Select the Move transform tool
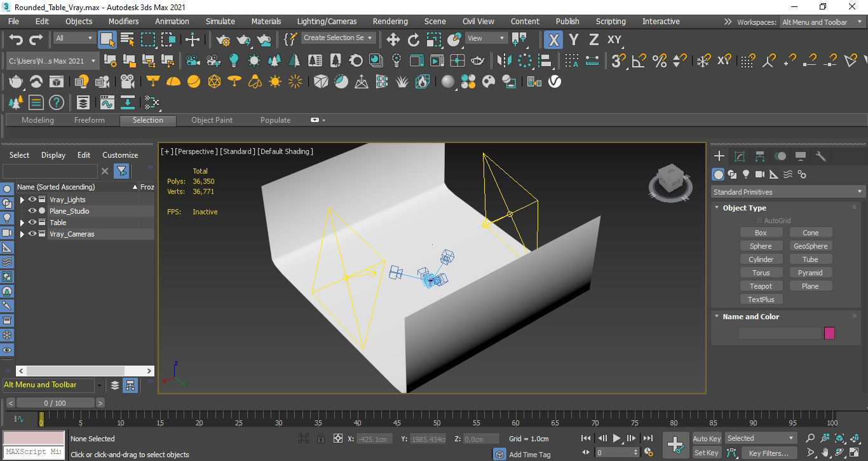Viewport: 868px width, 461px height. (x=393, y=39)
